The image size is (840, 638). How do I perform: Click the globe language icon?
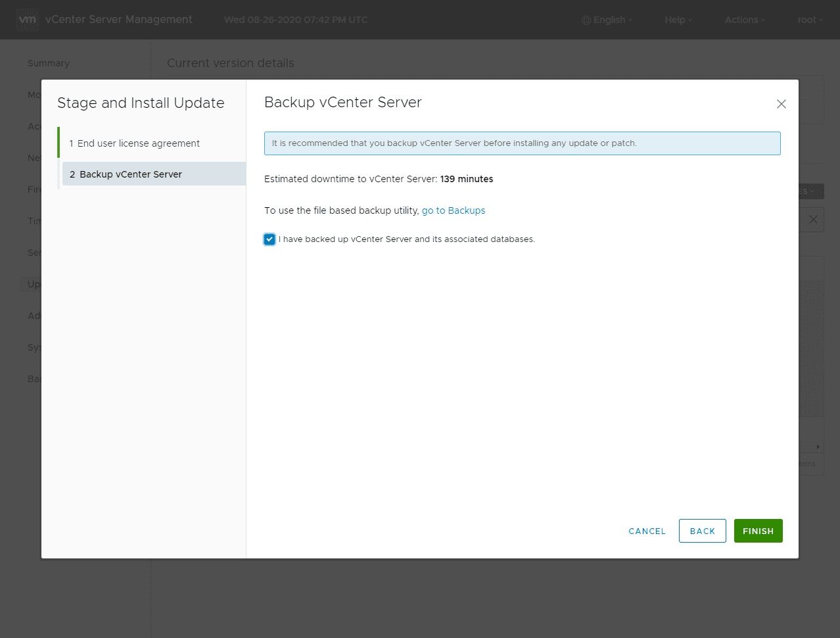coord(586,20)
